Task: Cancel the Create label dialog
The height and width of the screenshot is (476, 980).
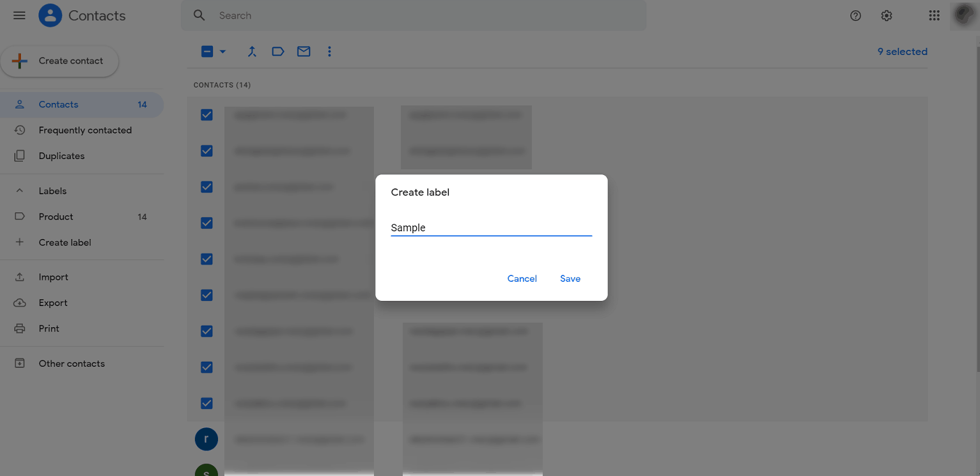Action: 522,278
